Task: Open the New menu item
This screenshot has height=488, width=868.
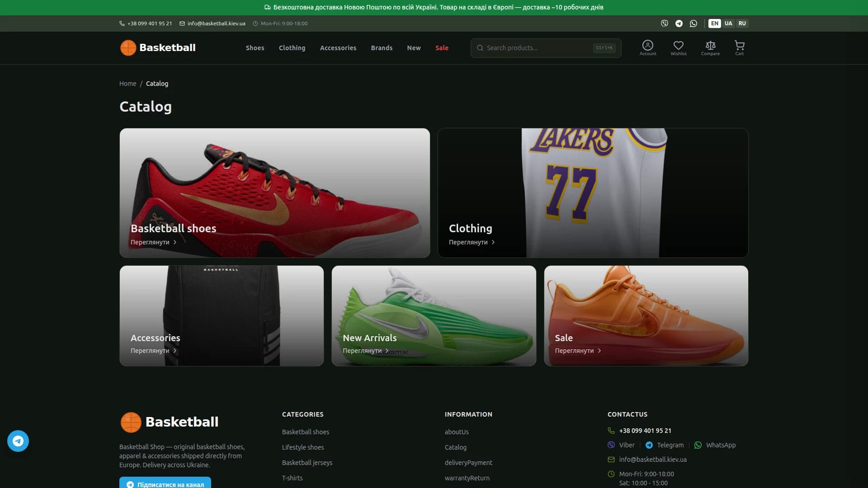Action: [414, 48]
